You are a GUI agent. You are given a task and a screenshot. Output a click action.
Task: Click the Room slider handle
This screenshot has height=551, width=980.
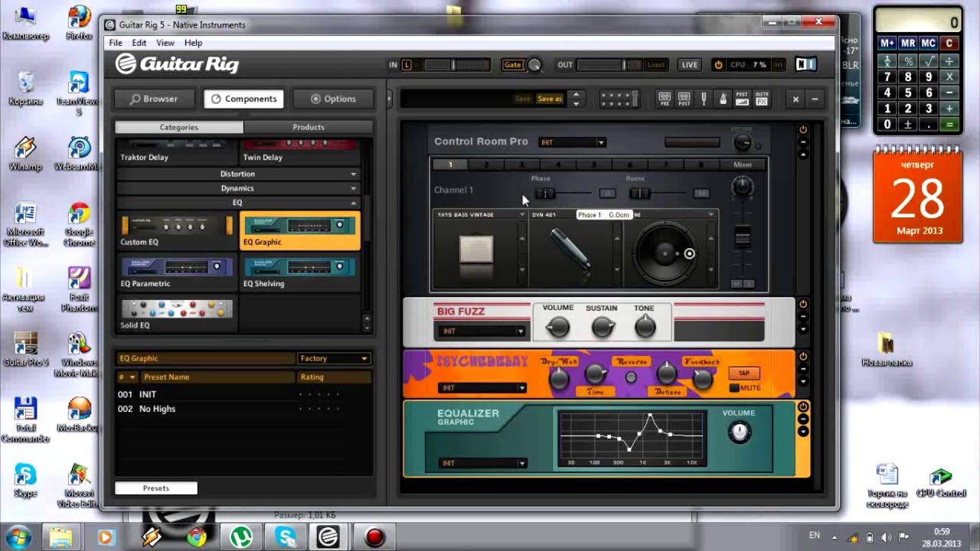[640, 194]
